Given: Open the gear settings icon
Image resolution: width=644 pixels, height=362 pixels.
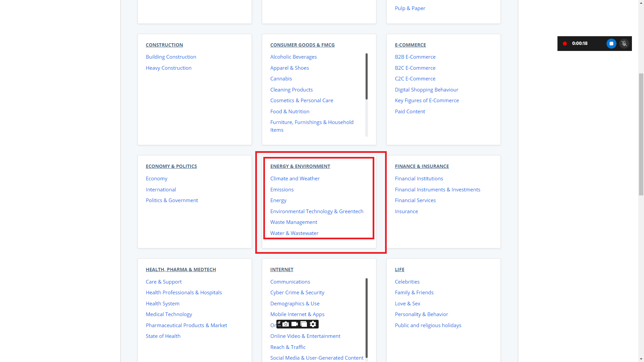Looking at the screenshot, I should coord(313,324).
